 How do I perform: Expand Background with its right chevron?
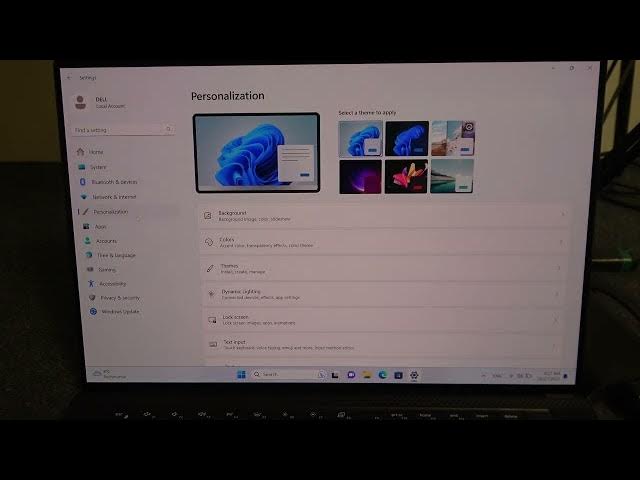click(562, 215)
